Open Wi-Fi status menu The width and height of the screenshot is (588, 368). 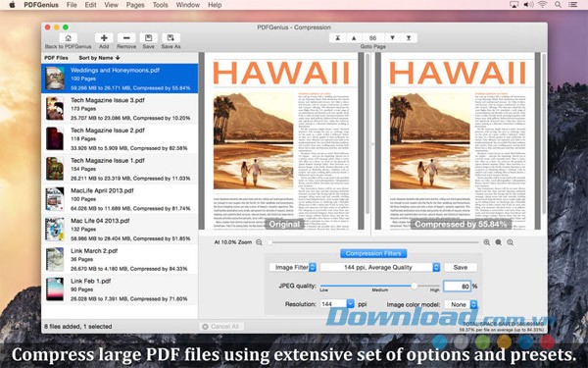pyautogui.click(x=542, y=5)
